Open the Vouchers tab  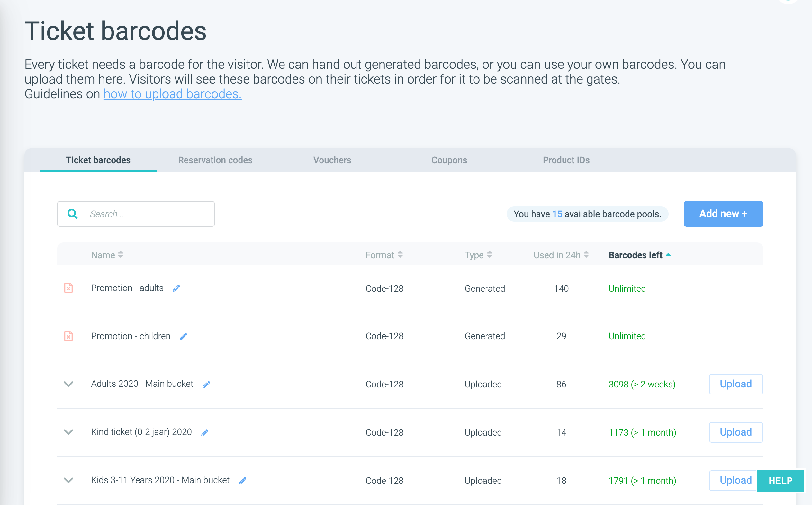pos(332,160)
